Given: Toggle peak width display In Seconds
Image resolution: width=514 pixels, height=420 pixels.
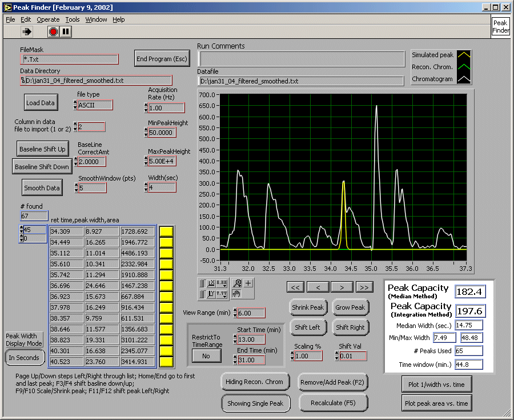Looking at the screenshot, I should pos(24,358).
